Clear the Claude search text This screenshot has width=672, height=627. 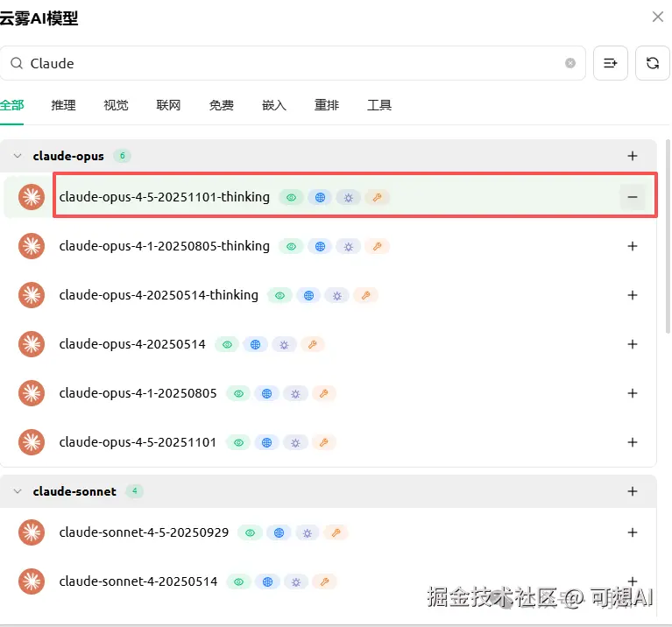click(x=570, y=63)
